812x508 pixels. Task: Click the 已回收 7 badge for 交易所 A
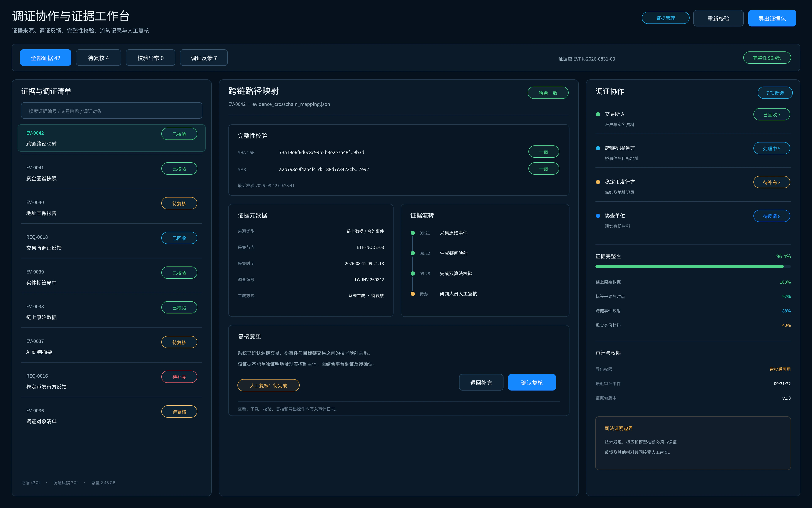coord(771,115)
